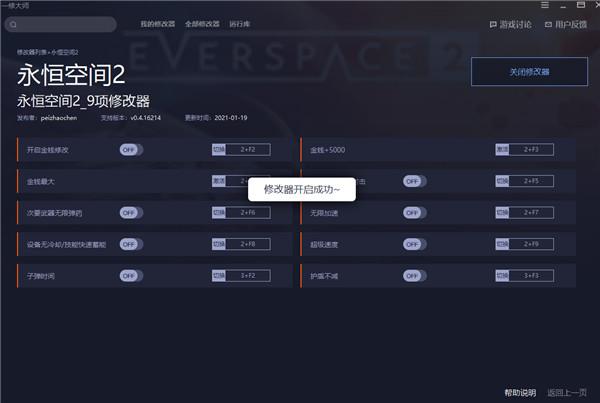Click the 永恒空间2_9项修改器 subtitle

(x=83, y=101)
